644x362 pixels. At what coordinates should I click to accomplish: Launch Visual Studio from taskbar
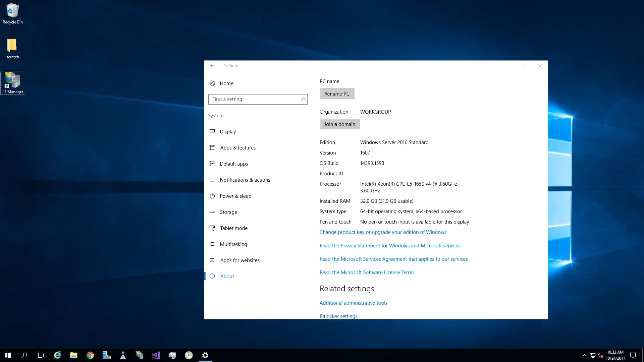point(156,355)
